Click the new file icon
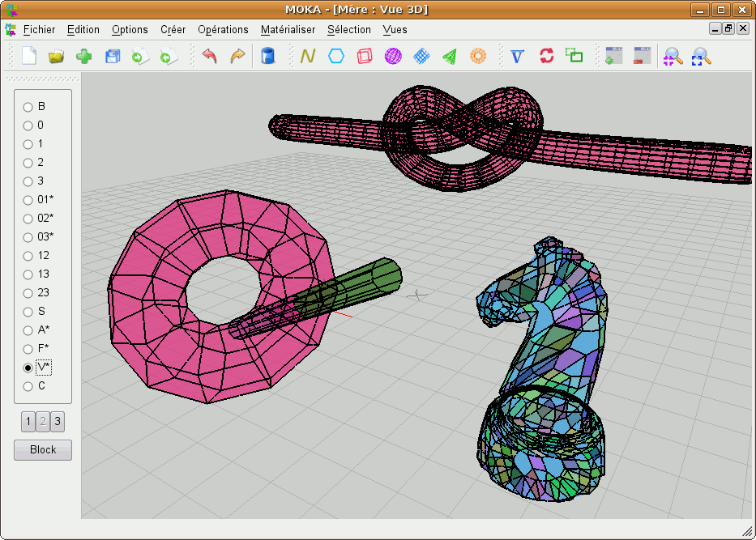 (29, 56)
